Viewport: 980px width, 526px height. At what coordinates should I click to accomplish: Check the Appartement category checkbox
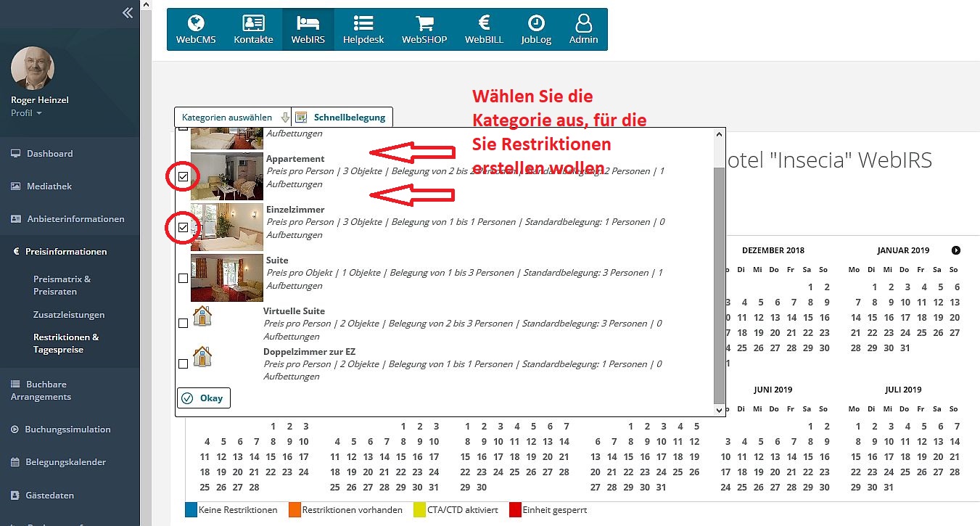click(183, 176)
